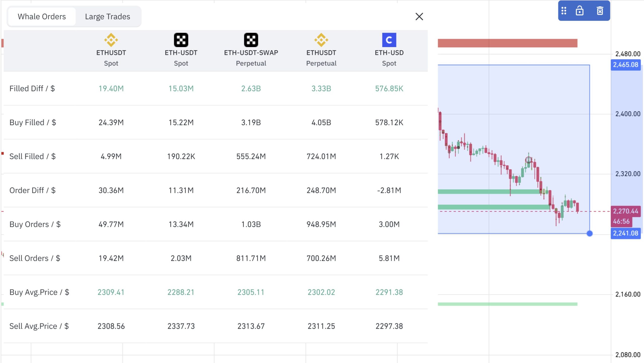644x363 pixels.
Task: Click the light green bar below 2,160
Action: (x=507, y=304)
